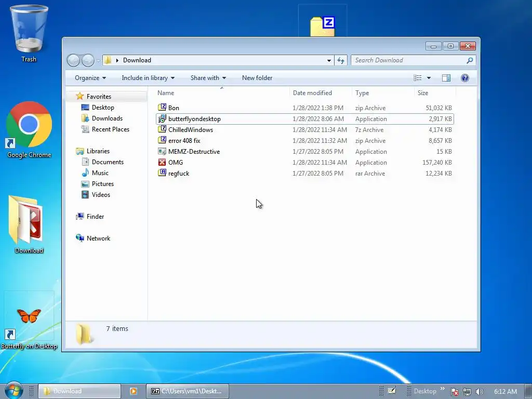Open the Share with dropdown

[208, 78]
